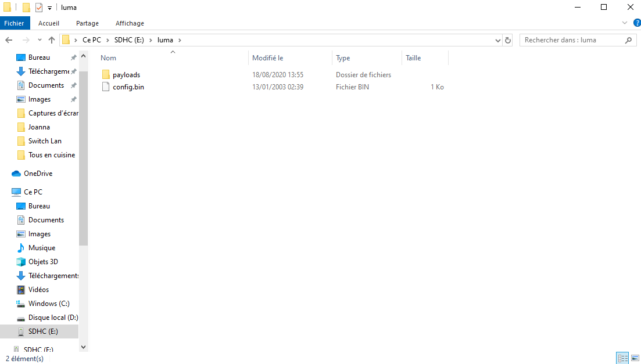Click the payloads folder icon
641x364 pixels.
pos(106,74)
